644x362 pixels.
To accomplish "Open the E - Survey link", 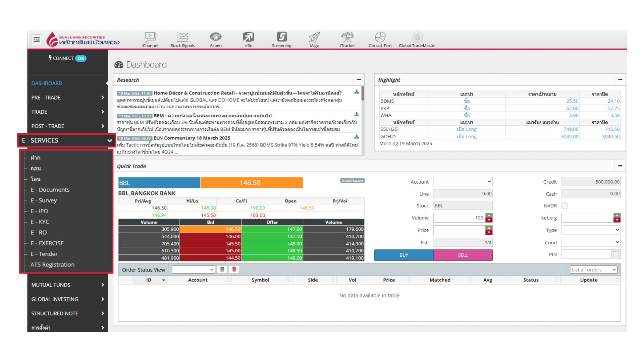I will pyautogui.click(x=44, y=200).
